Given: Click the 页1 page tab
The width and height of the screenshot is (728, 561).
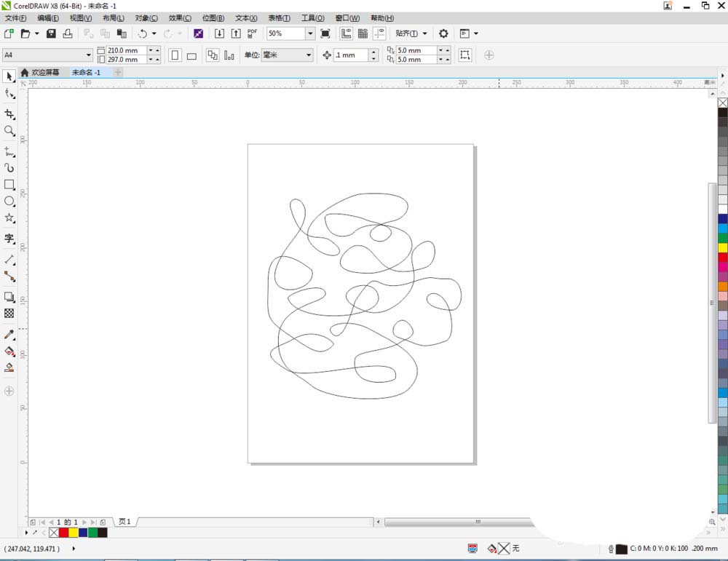Looking at the screenshot, I should (x=124, y=522).
